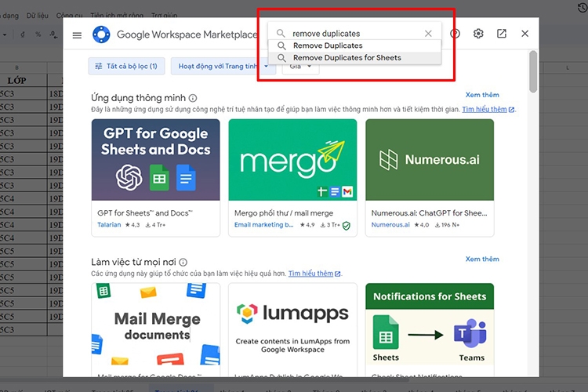Click title Mergo phối thư / mail merge

coord(284,213)
